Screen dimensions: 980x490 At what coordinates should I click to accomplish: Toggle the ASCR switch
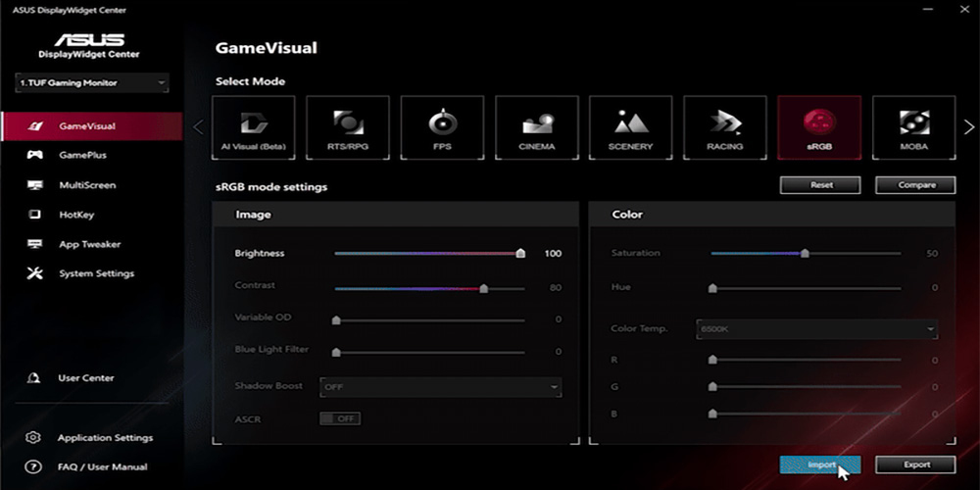[340, 418]
